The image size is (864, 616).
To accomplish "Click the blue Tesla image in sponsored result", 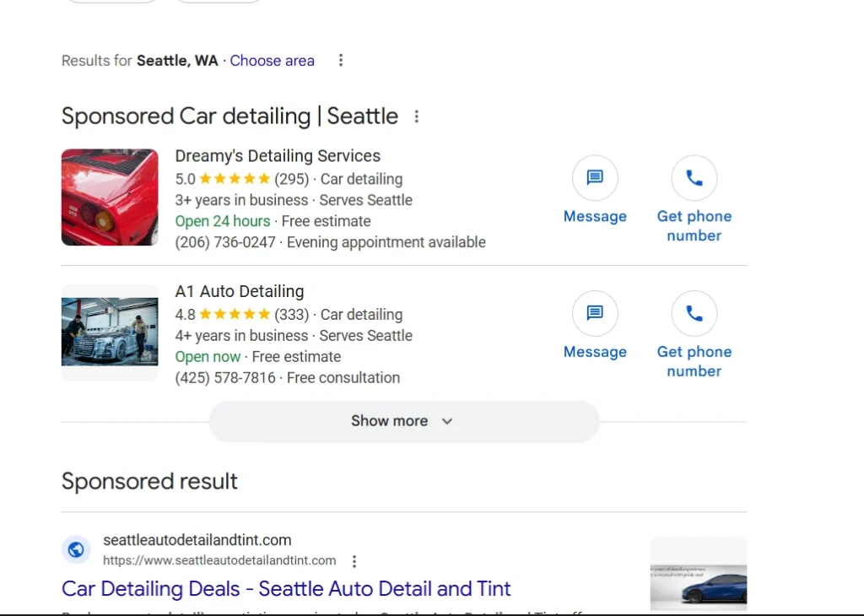I will 698,575.
